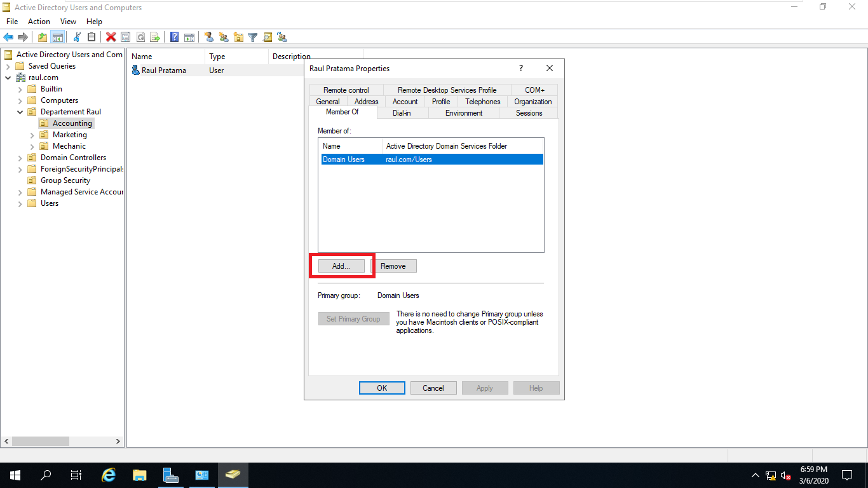Expand the Saved Queries node

coord(8,66)
